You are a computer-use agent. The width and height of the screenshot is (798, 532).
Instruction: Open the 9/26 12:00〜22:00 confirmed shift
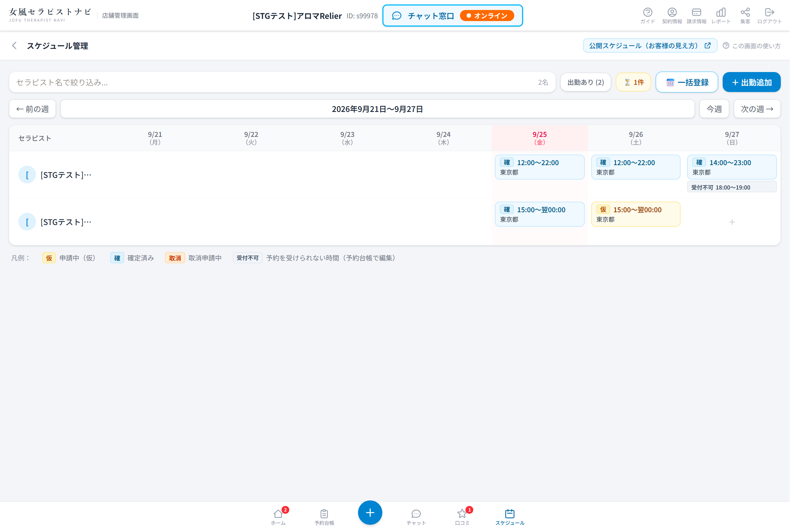(x=642, y=169)
